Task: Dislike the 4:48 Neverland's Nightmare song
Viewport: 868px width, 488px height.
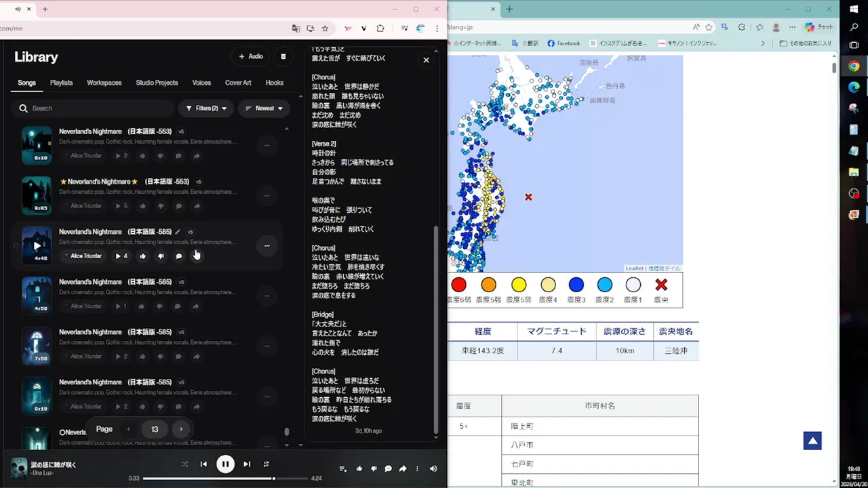Action: 161,256
